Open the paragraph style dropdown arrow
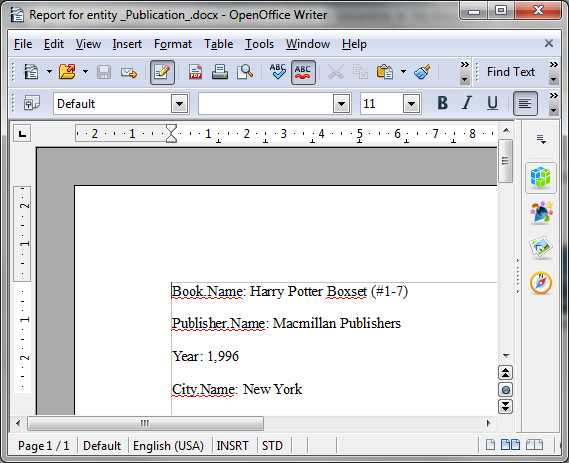Screen dimensions: 569x463 pyautogui.click(x=180, y=104)
